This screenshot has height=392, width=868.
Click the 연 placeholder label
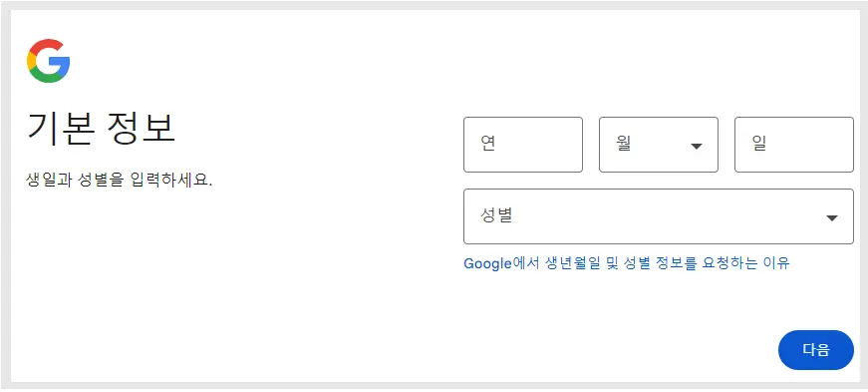point(487,145)
